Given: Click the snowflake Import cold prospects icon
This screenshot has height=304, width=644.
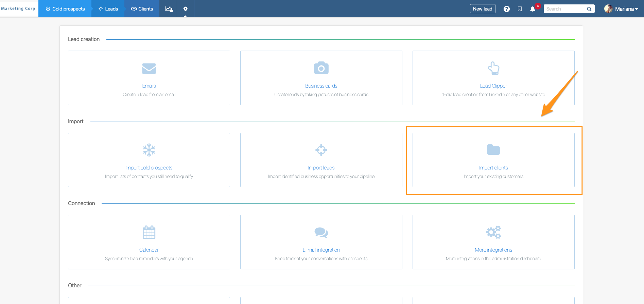Looking at the screenshot, I should [x=149, y=150].
